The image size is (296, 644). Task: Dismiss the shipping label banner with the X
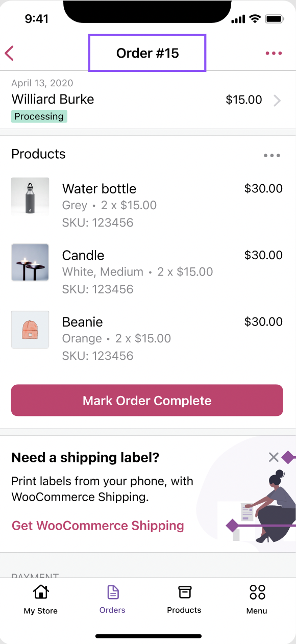(273, 457)
